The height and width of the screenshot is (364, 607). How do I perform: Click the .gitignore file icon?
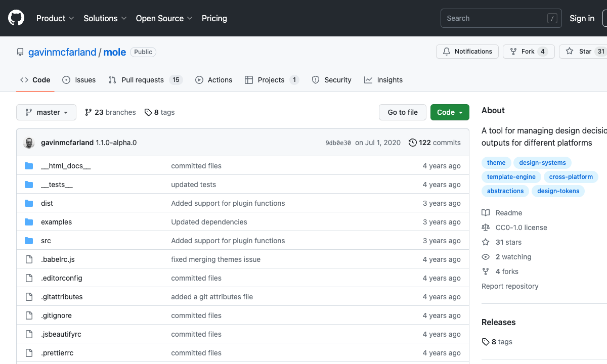[x=29, y=315]
